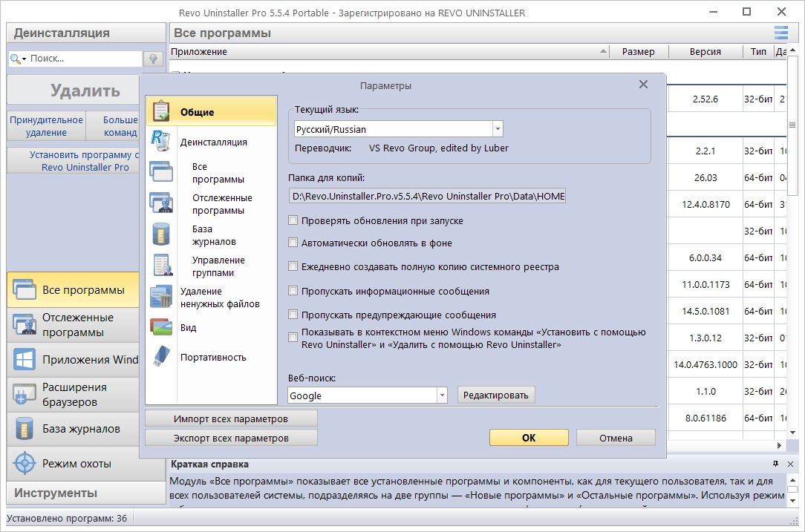
Task: Click Экспорт всех параметров button
Action: 231,438
